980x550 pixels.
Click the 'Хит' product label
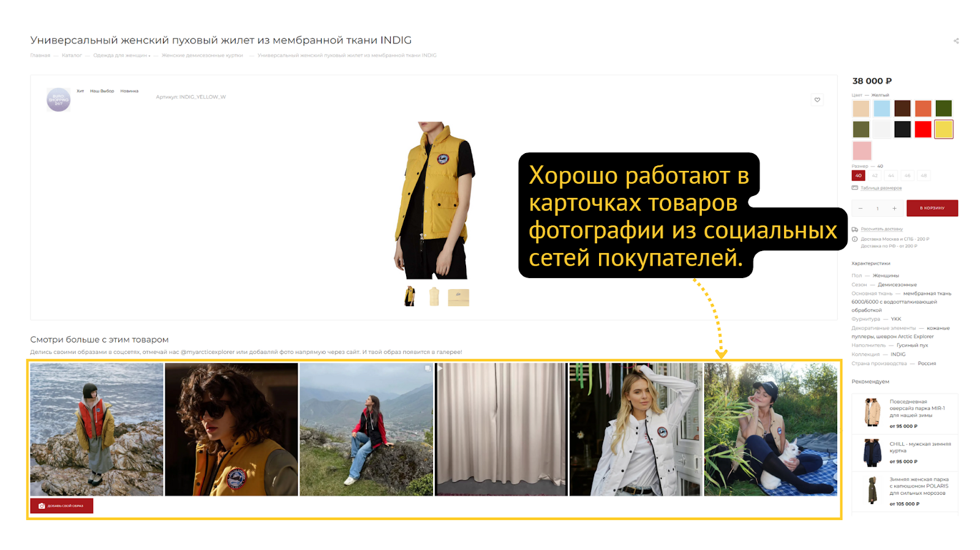point(80,91)
